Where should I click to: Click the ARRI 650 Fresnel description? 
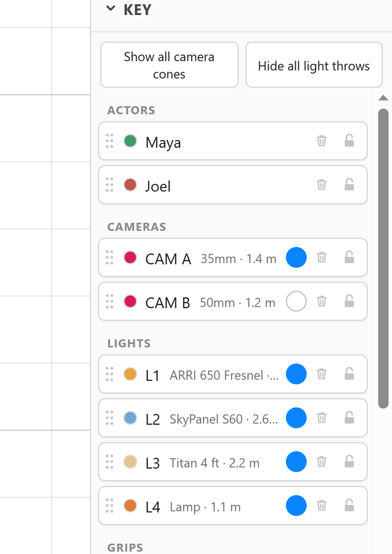click(x=224, y=375)
